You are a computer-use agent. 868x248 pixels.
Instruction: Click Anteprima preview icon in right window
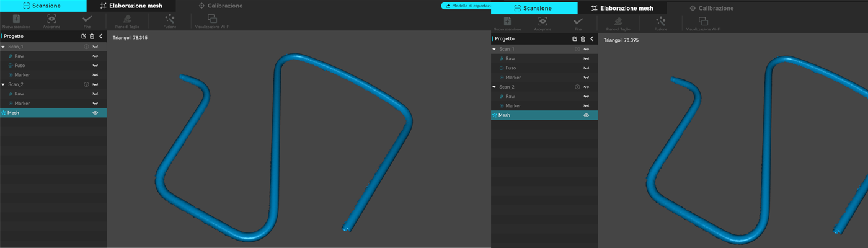click(542, 23)
